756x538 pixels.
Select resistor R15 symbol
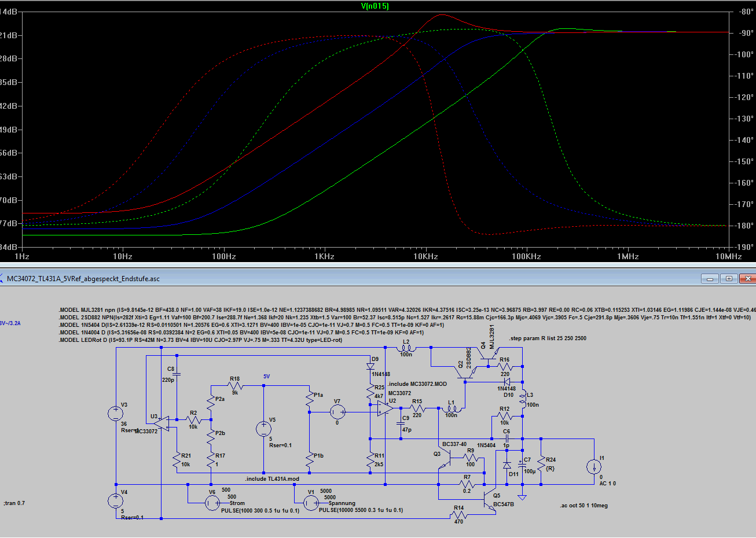417,408
